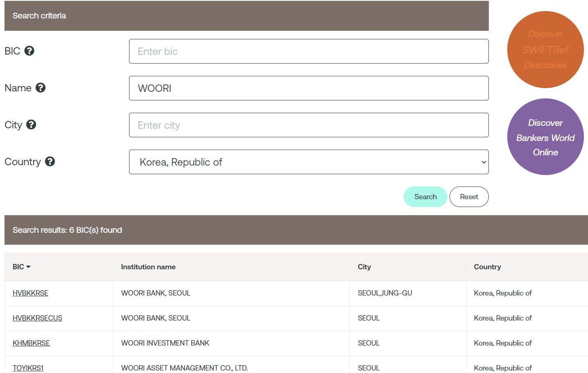
Task: Open the BIC help question-mark icon
Action: [29, 51]
